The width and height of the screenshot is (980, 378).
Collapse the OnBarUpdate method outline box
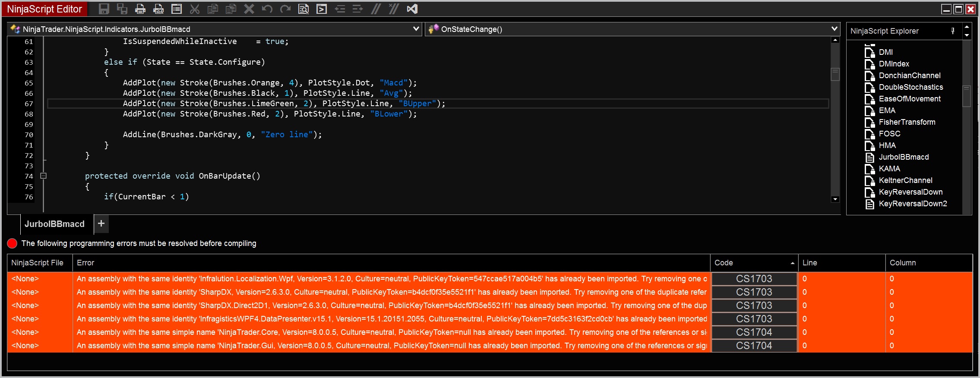coord(43,176)
